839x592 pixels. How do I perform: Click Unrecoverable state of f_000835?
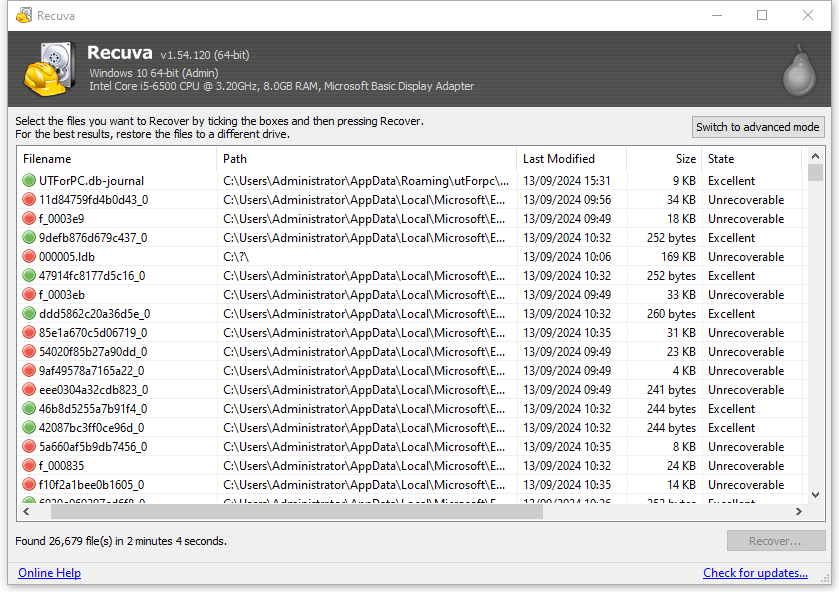point(746,466)
